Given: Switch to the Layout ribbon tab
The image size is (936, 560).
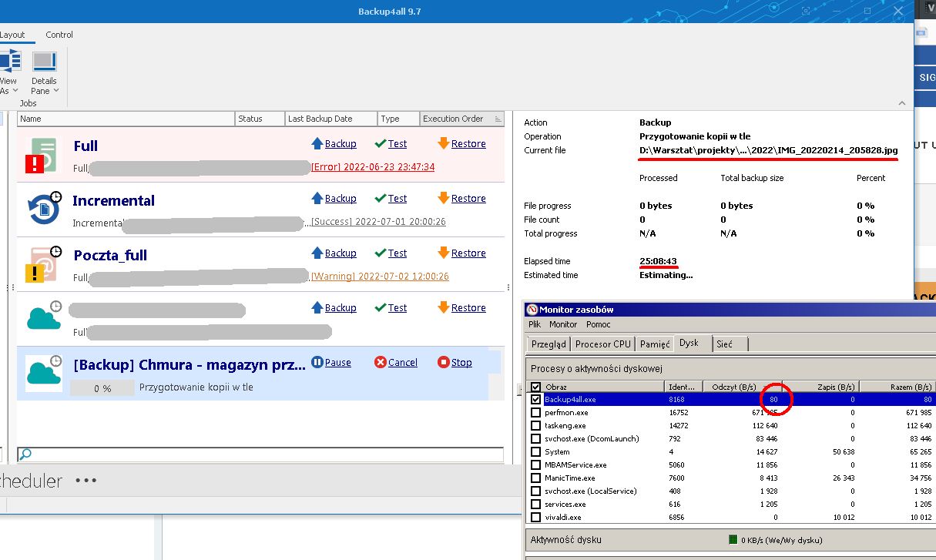Looking at the screenshot, I should point(12,35).
